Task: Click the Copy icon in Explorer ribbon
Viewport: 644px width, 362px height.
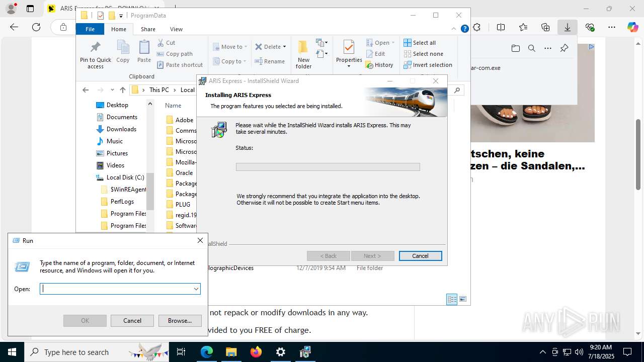Action: (123, 52)
